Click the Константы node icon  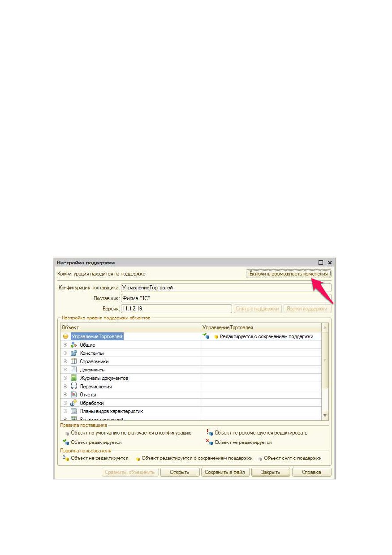(x=74, y=353)
